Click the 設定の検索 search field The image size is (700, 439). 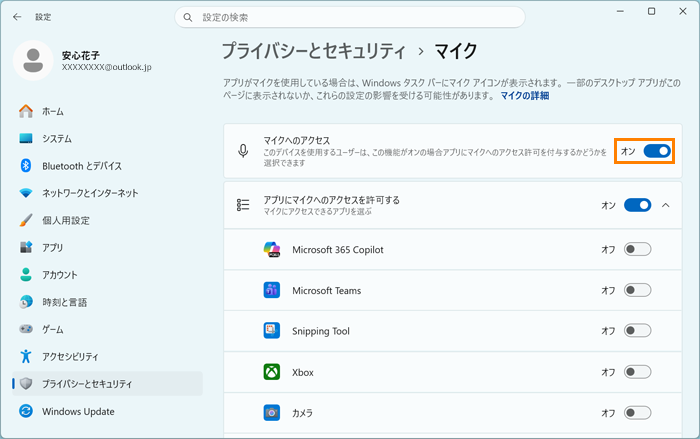pyautogui.click(x=350, y=17)
